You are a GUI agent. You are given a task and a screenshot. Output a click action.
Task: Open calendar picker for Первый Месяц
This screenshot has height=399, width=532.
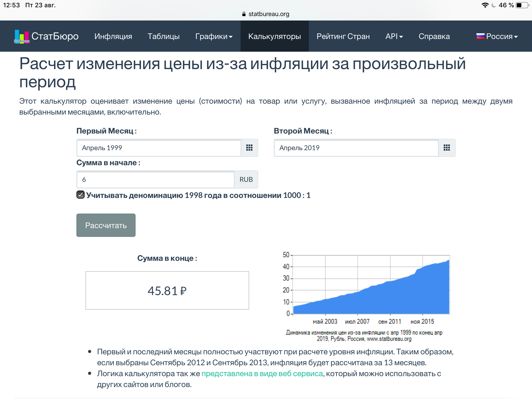click(249, 148)
